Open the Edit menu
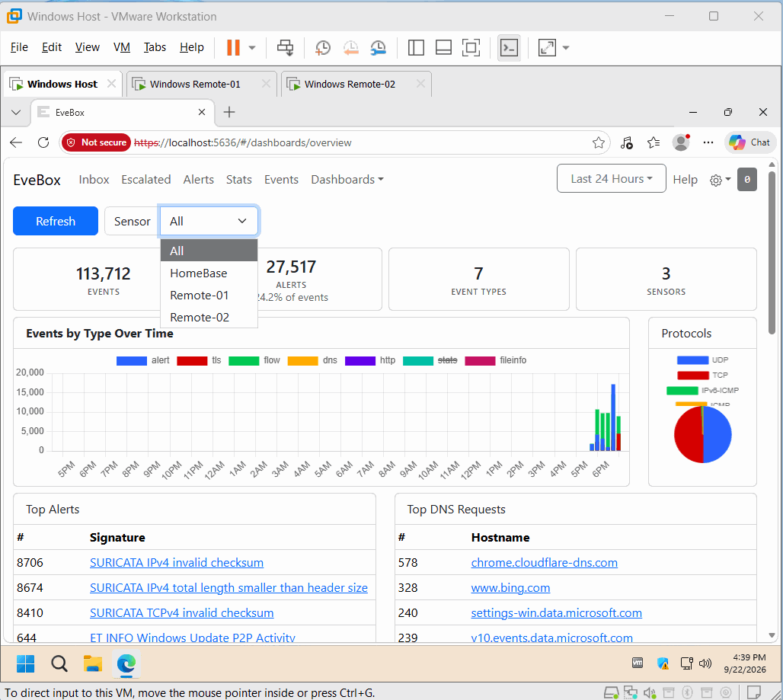The width and height of the screenshot is (783, 700). click(52, 47)
